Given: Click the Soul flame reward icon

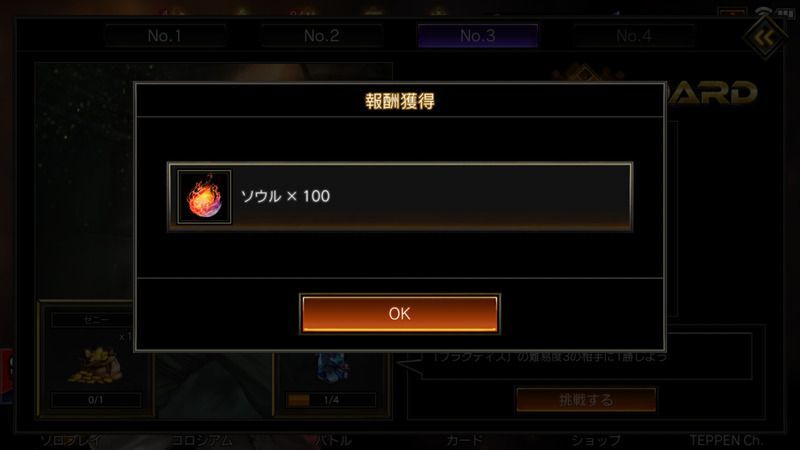Looking at the screenshot, I should pos(204,197).
